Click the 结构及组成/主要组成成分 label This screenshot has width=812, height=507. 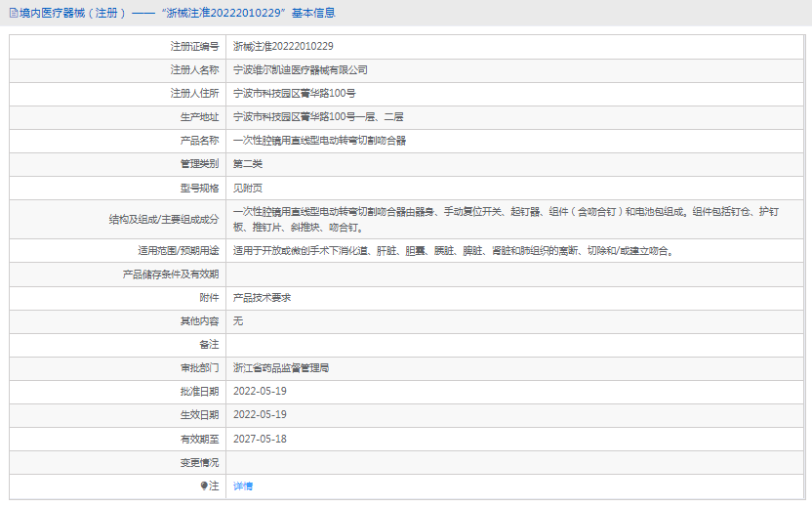point(164,219)
